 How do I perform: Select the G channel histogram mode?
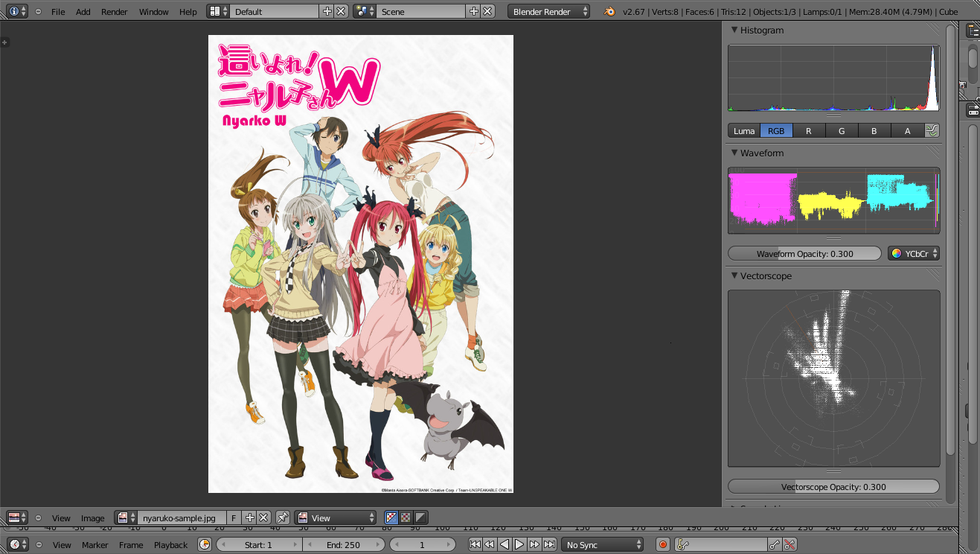(842, 130)
